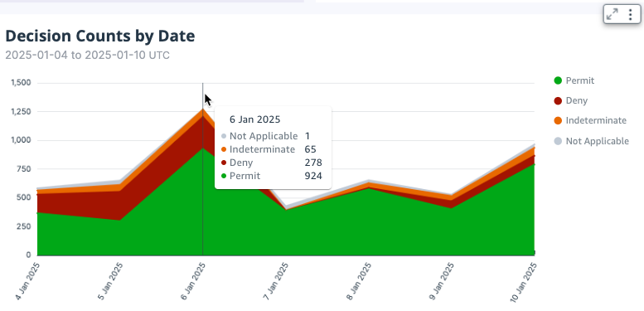Click the 1,250 y-axis value
Viewport: 644px width, 311px height.
21,111
